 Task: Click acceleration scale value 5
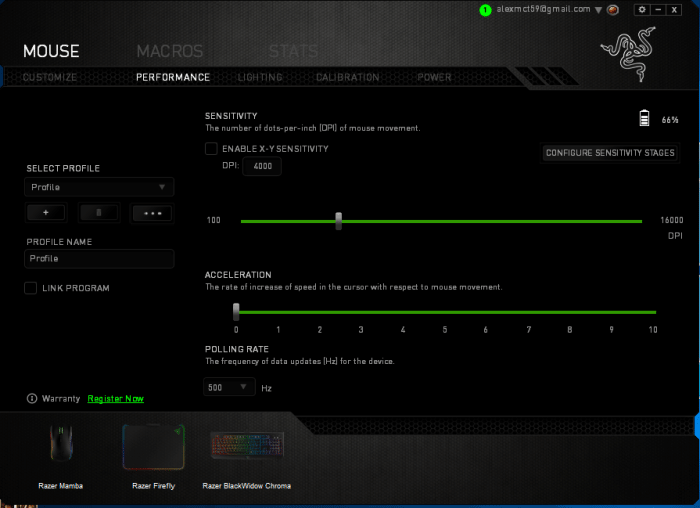[x=445, y=329]
